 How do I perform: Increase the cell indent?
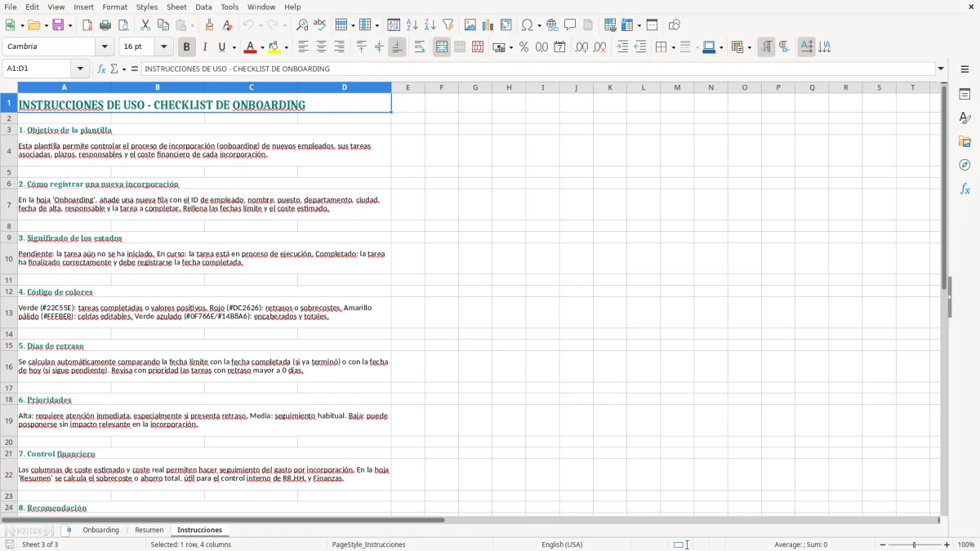[x=622, y=47]
